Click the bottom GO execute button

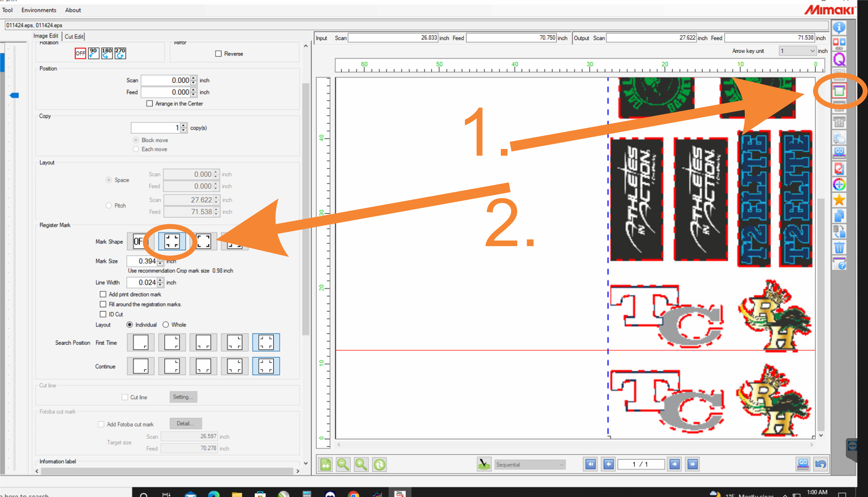pos(803,464)
